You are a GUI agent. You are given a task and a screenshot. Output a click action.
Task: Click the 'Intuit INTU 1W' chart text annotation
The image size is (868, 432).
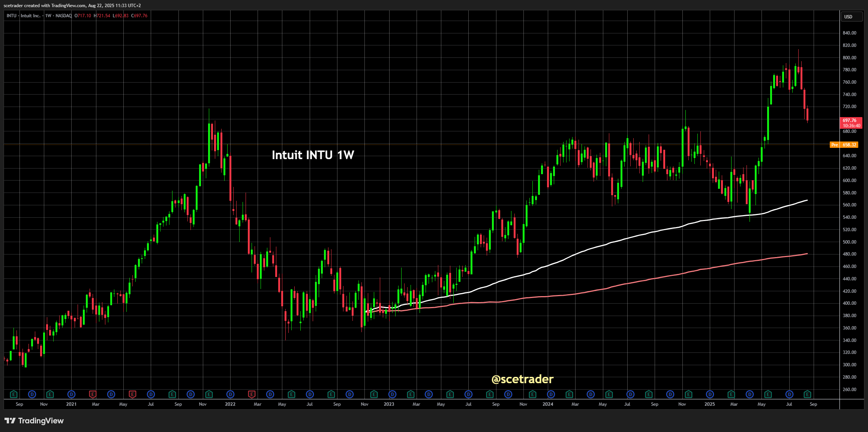coord(313,155)
